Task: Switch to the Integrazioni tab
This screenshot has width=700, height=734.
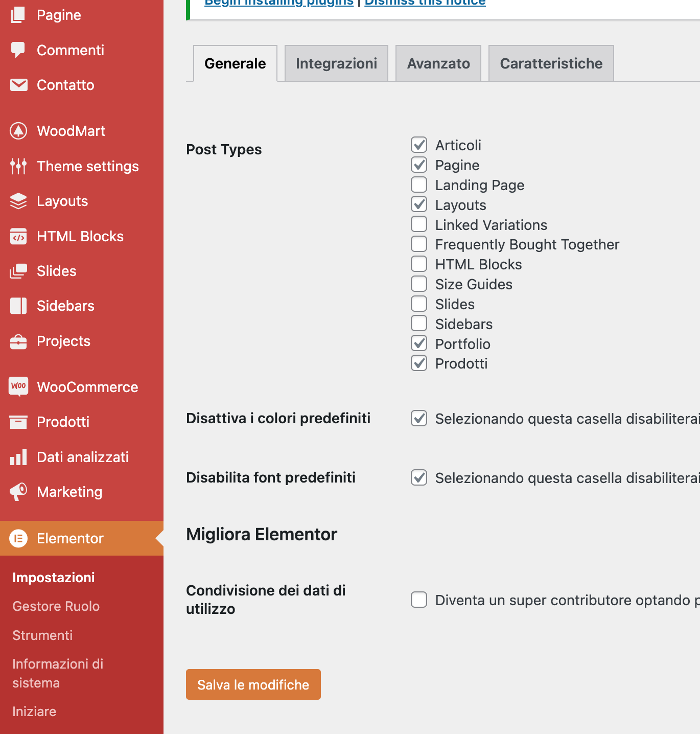Action: click(x=336, y=63)
